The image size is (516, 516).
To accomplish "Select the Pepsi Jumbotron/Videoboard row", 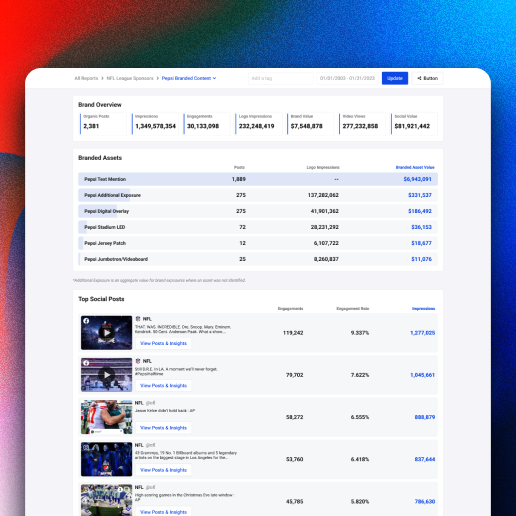I will 258,259.
